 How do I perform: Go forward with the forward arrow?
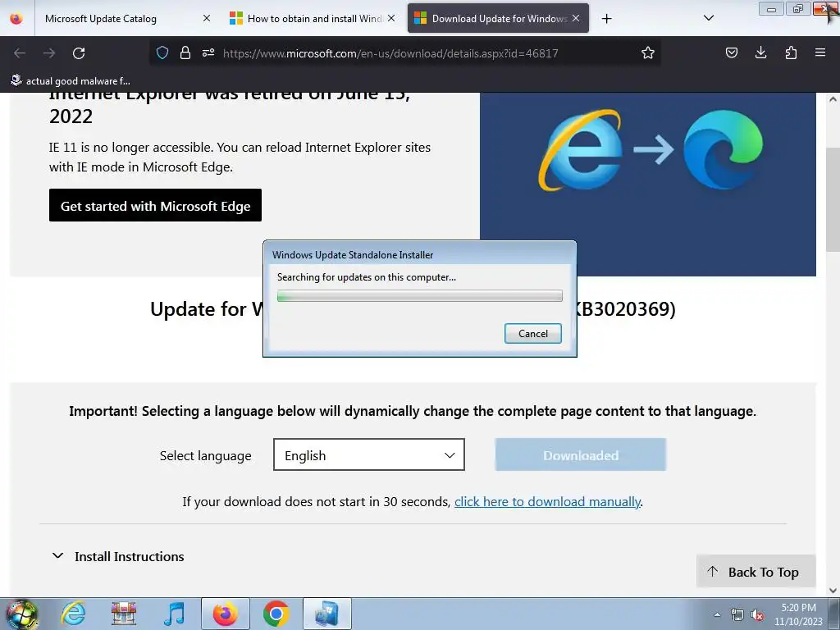pyautogui.click(x=49, y=53)
